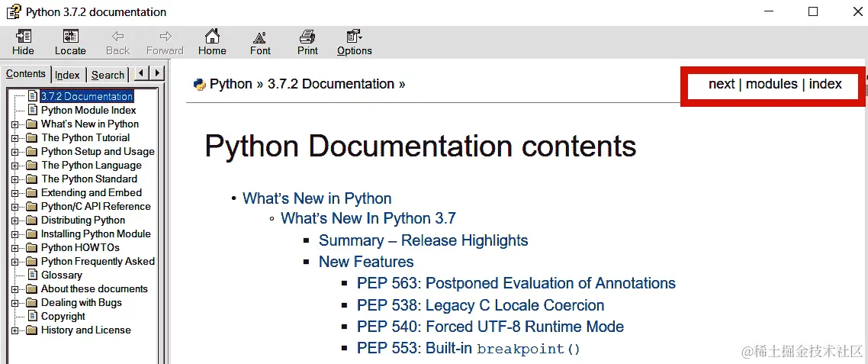Click the Back arrow icon

117,37
